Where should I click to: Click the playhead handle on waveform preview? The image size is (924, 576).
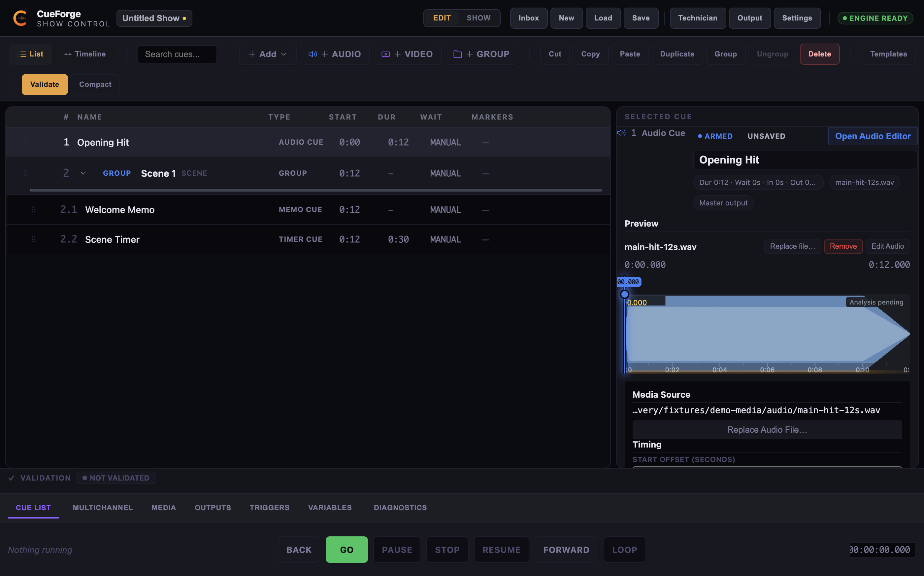coord(624,294)
